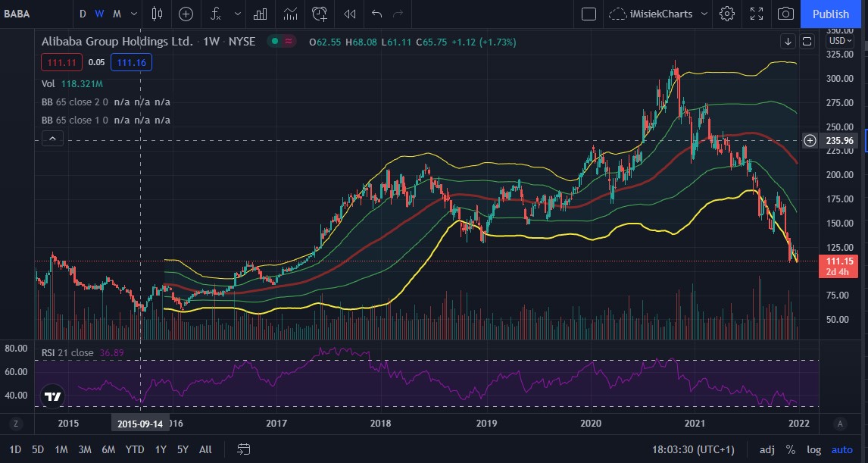
Task: Toggle percent scale mode
Action: 790,449
